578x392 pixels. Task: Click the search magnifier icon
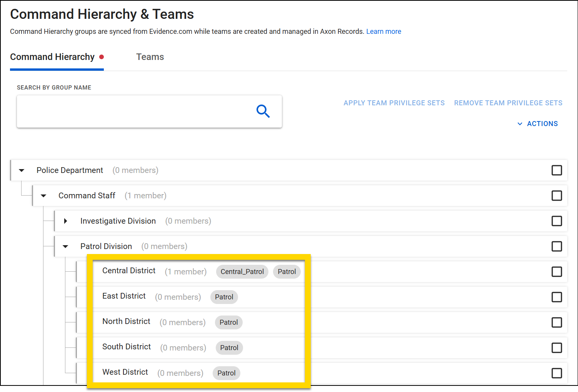click(x=263, y=111)
